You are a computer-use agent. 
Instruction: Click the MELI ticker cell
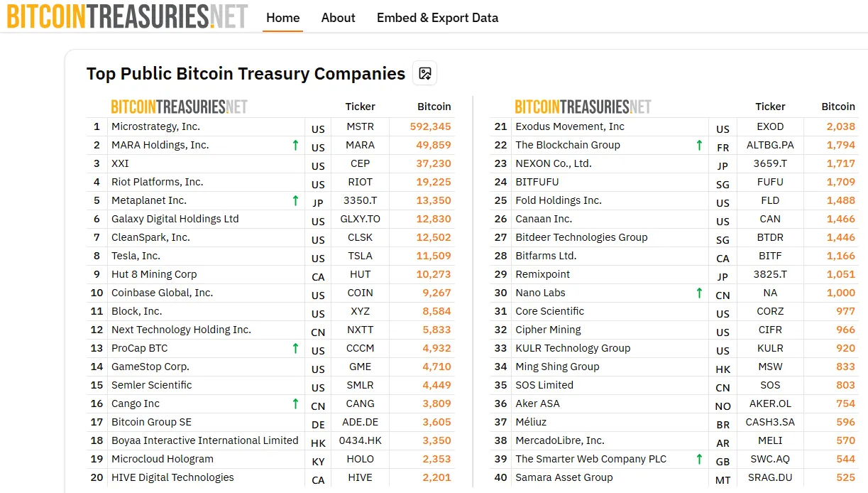click(770, 440)
